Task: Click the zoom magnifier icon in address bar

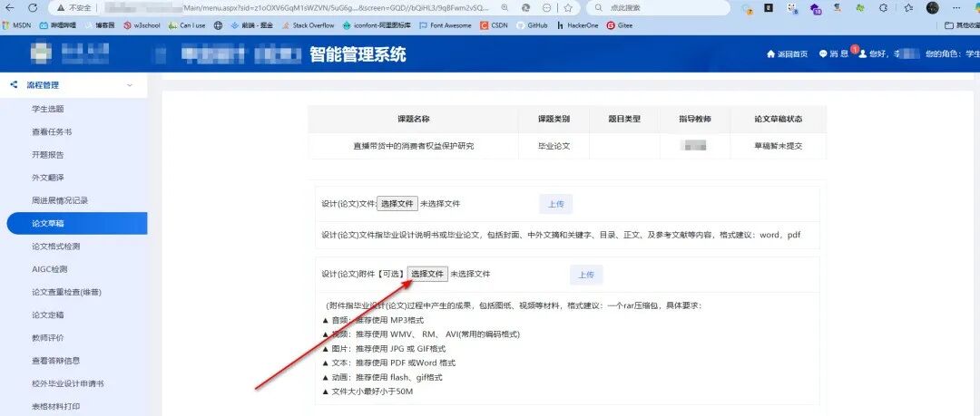Action: pyautogui.click(x=505, y=8)
